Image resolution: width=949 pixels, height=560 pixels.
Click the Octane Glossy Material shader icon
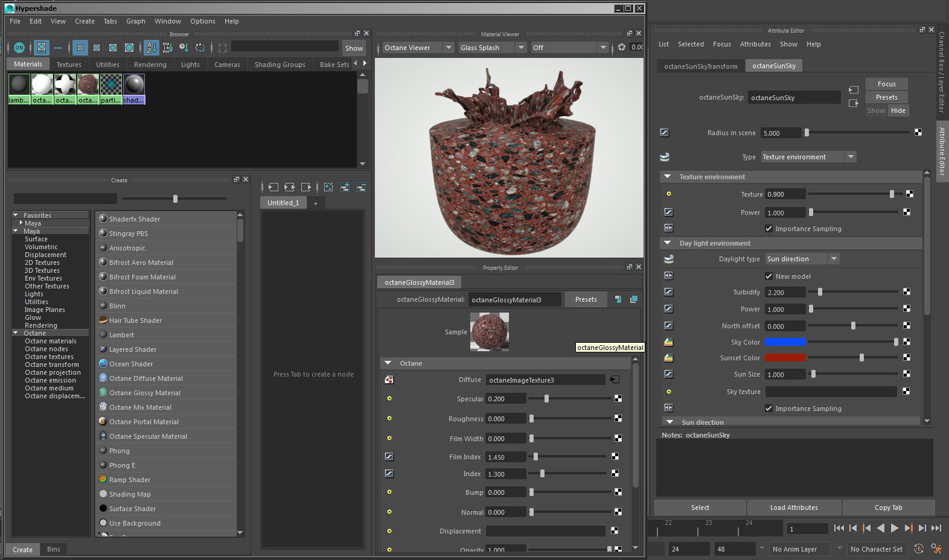(x=103, y=393)
